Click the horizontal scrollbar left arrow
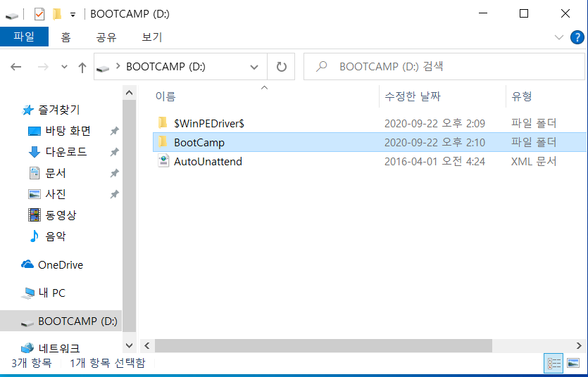The height and width of the screenshot is (377, 588). point(147,345)
